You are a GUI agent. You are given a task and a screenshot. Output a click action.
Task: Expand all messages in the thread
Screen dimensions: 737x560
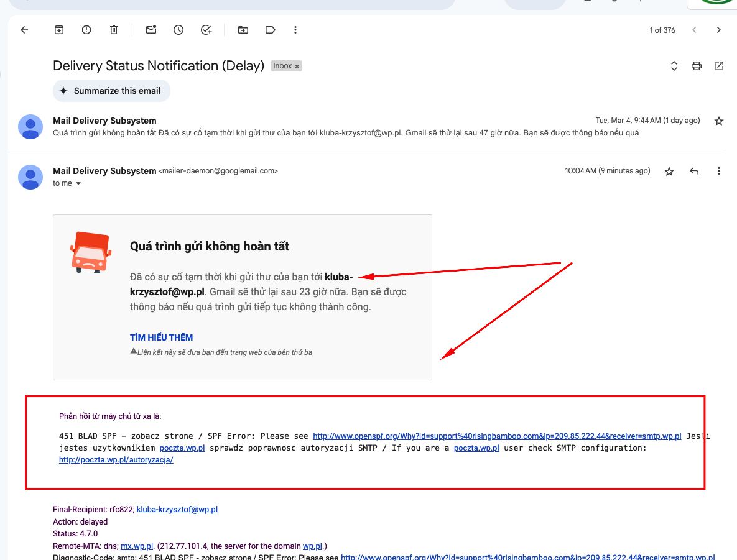click(x=674, y=66)
